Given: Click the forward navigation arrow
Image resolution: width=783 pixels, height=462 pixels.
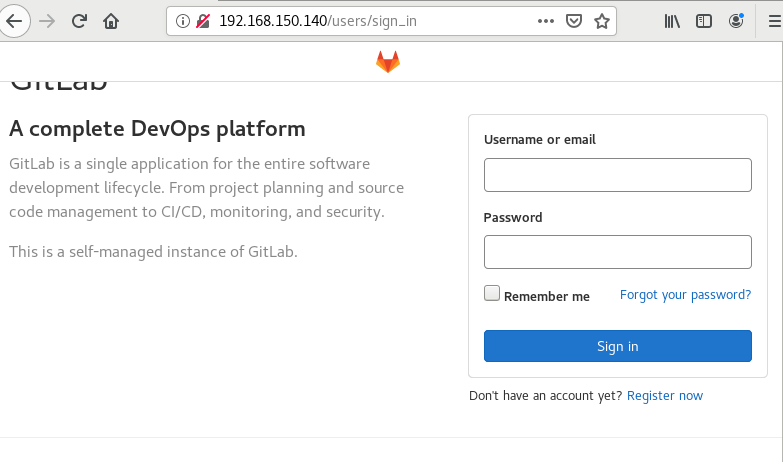Looking at the screenshot, I should point(47,20).
